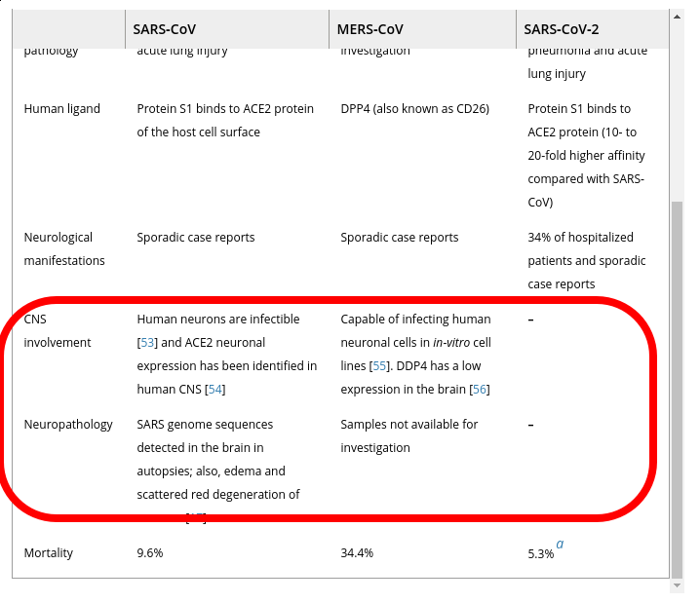The image size is (700, 603).
Task: Click the DPP4 (also known as CD26) cell
Action: pyautogui.click(x=414, y=109)
